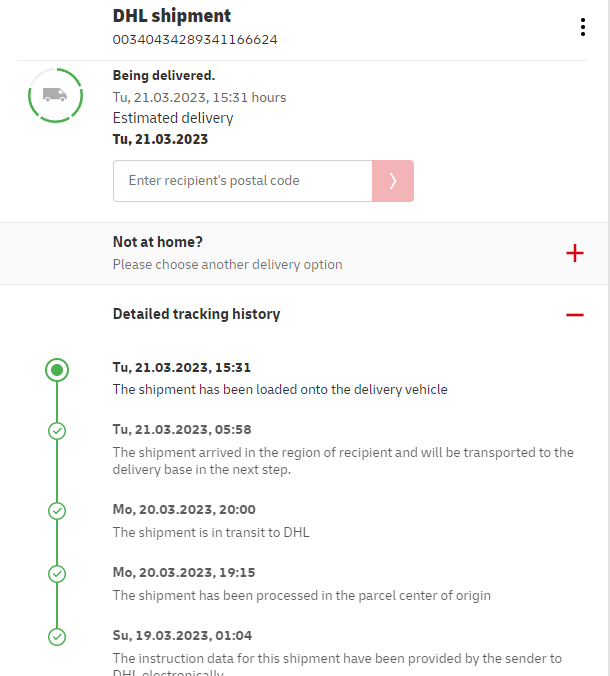Submit postal code with red arrow button
This screenshot has width=610, height=676.
point(393,181)
